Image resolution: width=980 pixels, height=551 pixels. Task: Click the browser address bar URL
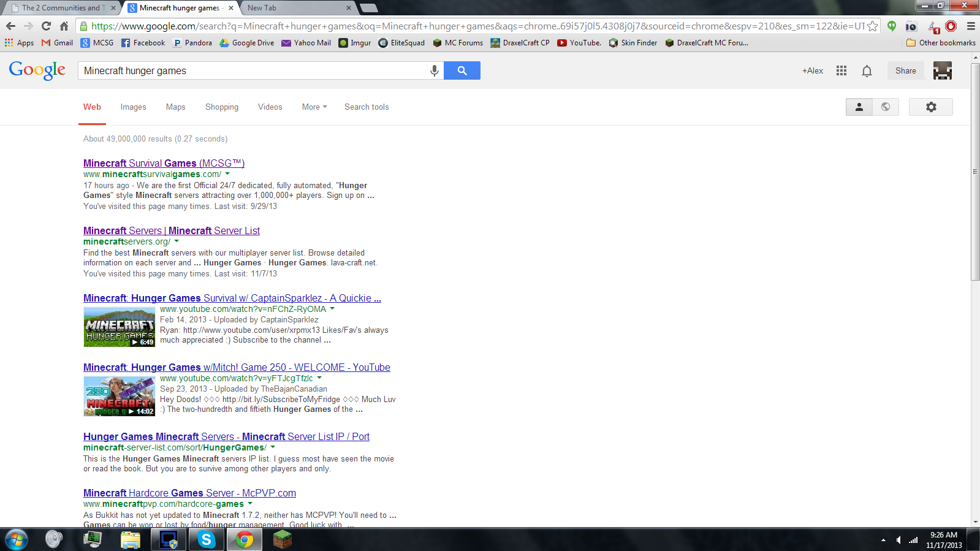point(478,26)
